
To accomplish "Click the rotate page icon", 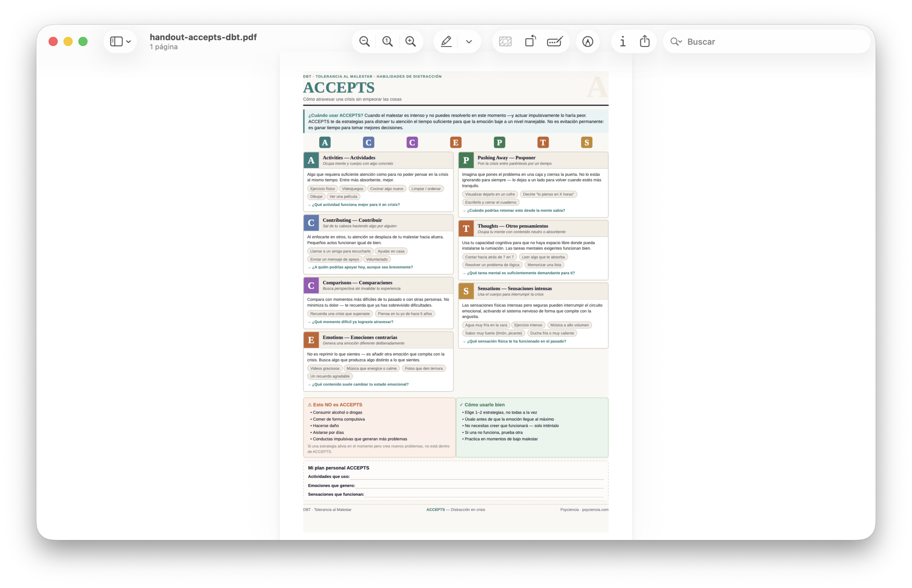I will pos(530,41).
